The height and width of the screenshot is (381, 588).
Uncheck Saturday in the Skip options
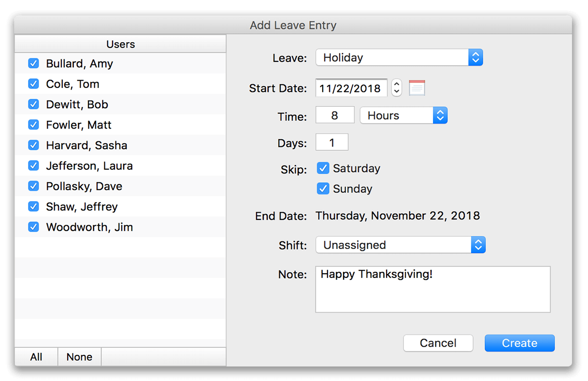point(323,168)
